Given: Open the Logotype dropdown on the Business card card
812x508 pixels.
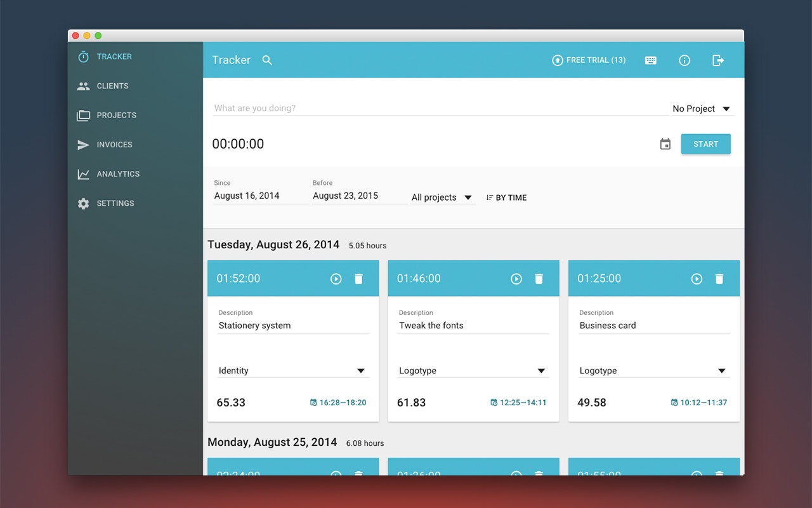Looking at the screenshot, I should coord(654,371).
